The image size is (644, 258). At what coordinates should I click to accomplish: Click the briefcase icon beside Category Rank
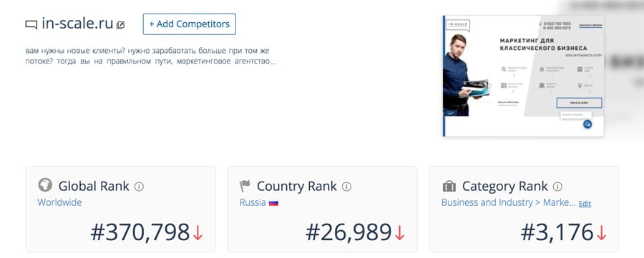[449, 187]
